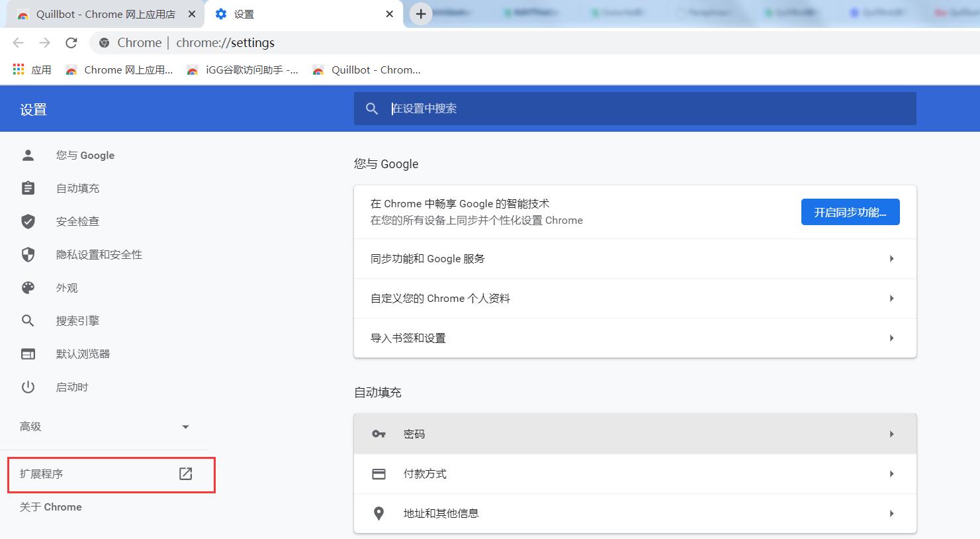Click the arrow on the 密码 row

pyautogui.click(x=892, y=434)
